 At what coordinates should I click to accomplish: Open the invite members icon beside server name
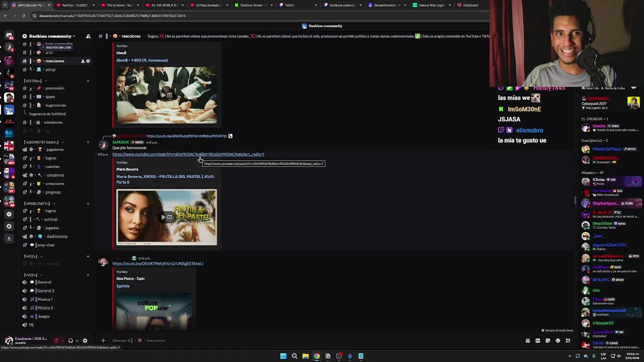coord(88,36)
